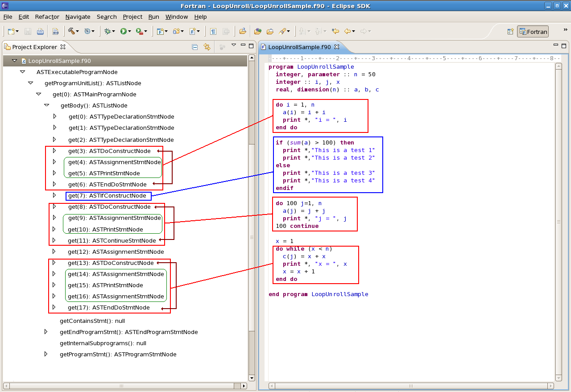This screenshot has width=571, height=392.
Task: Click the editor vertical scrollbar
Action: [x=559, y=222]
